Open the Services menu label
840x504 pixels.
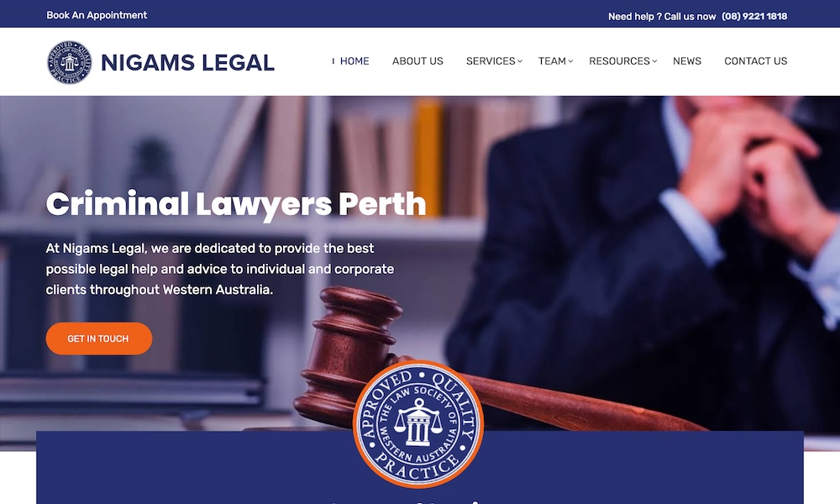click(491, 61)
